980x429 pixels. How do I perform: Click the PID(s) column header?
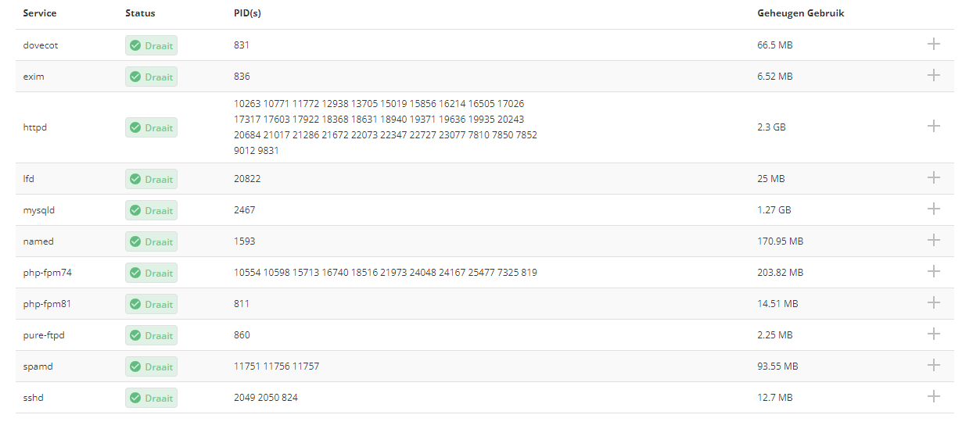coord(247,13)
